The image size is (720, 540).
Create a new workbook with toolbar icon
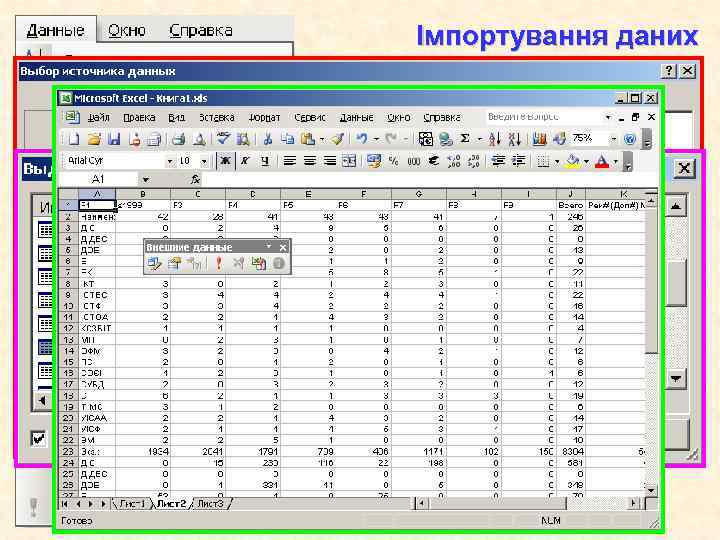(74, 139)
